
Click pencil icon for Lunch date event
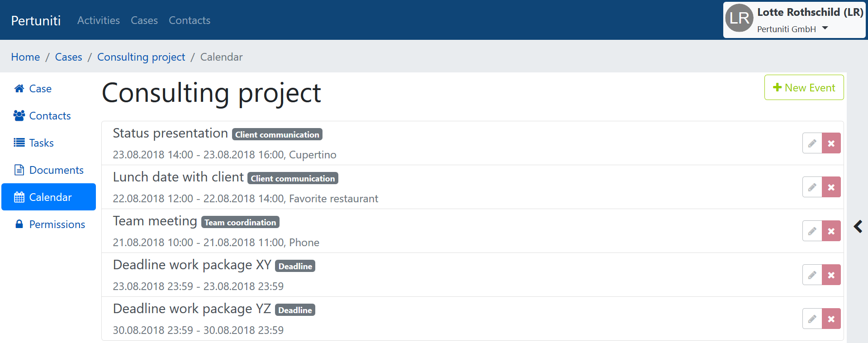pos(812,187)
